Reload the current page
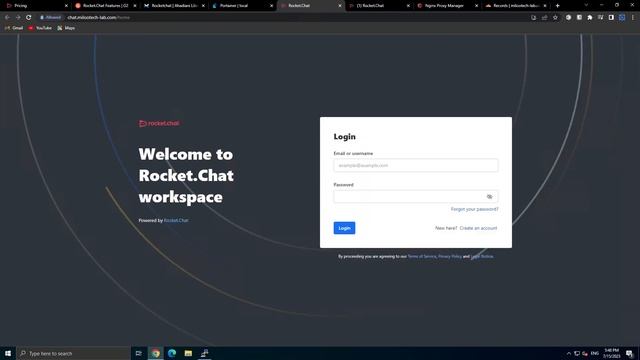The height and width of the screenshot is (360, 640). click(x=29, y=18)
